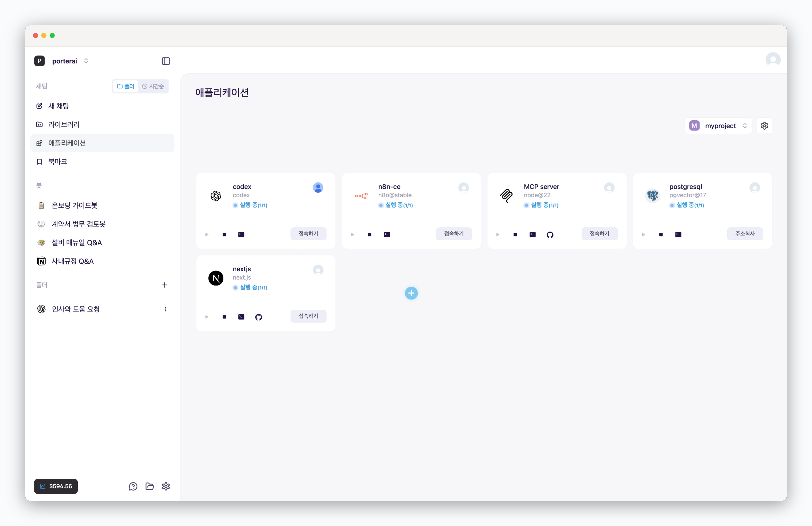This screenshot has width=812, height=526.
Task: Click 주소복사 on postgresql card
Action: 745,234
